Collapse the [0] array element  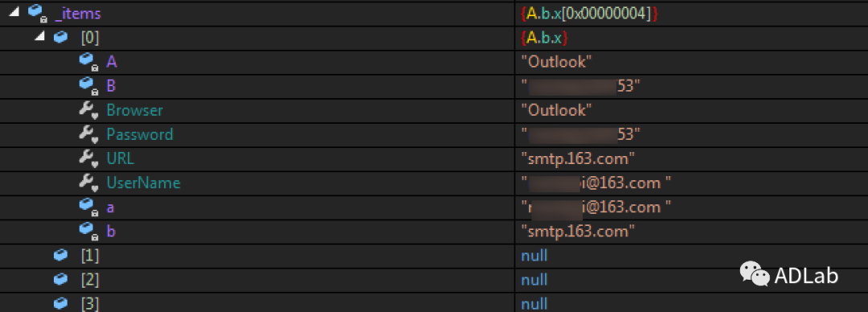40,36
